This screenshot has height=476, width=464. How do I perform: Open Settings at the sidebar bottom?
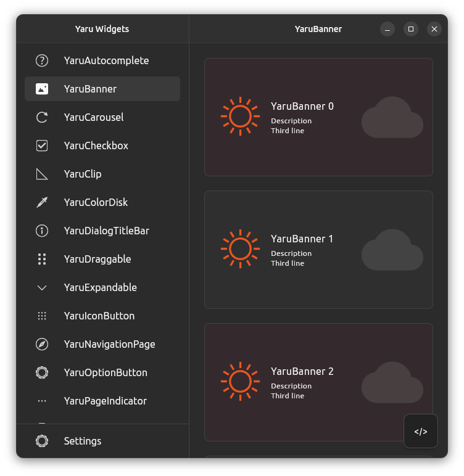pyautogui.click(x=83, y=441)
